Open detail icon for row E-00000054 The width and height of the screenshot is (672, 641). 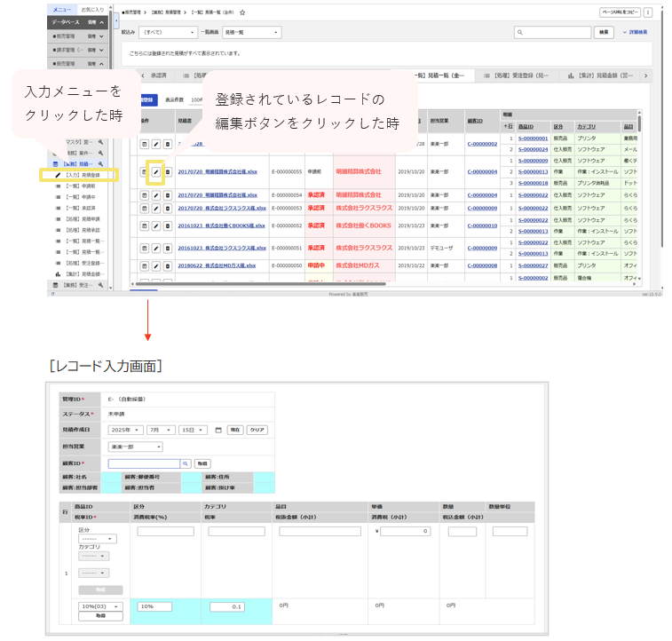click(145, 195)
